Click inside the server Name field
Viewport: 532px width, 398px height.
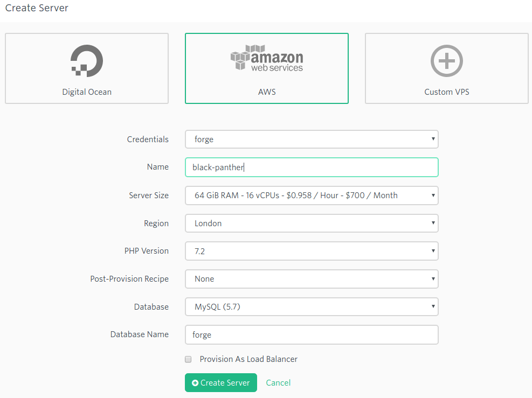[x=312, y=167]
